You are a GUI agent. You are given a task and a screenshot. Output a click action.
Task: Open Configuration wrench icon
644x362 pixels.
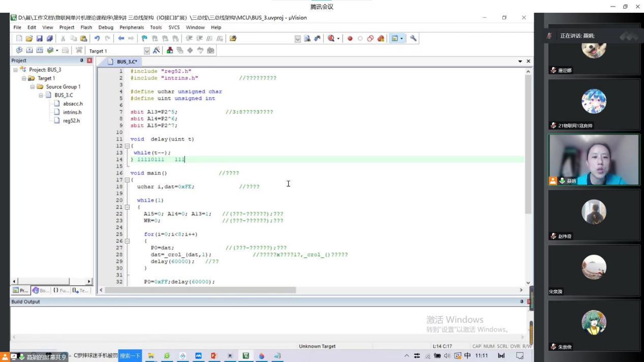click(413, 39)
